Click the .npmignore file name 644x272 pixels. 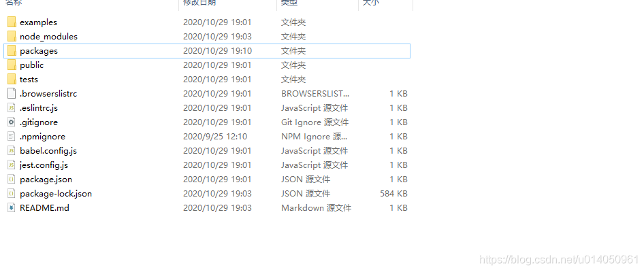pos(42,136)
